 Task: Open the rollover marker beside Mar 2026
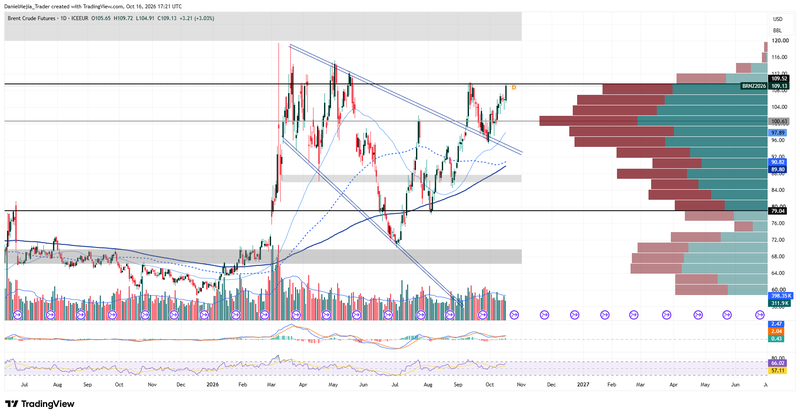pyautogui.click(x=264, y=315)
